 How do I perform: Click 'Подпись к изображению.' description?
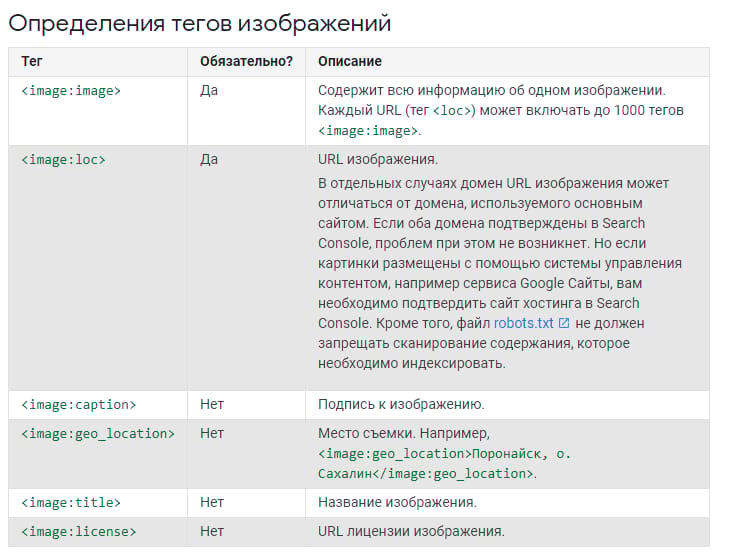[401, 404]
